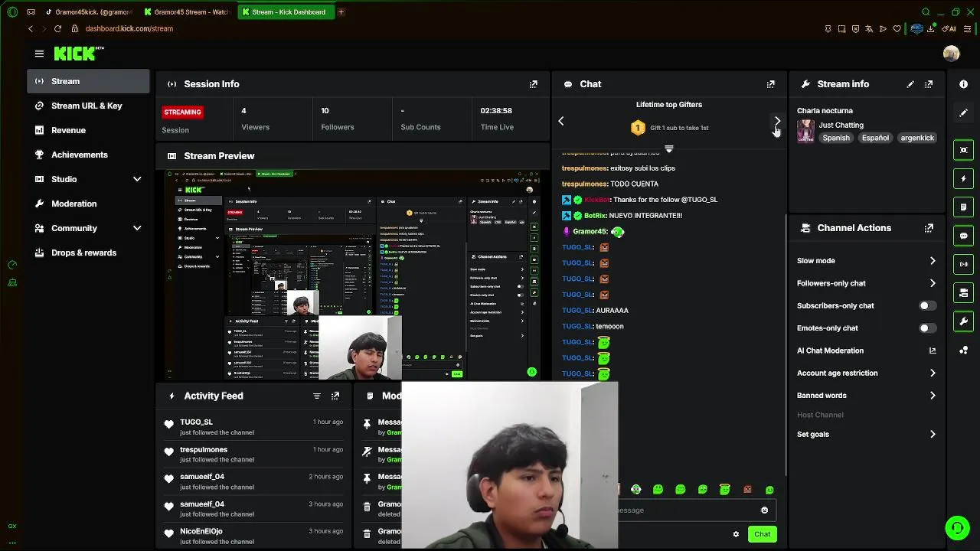Image resolution: width=980 pixels, height=551 pixels.
Task: Pop out the Activity Feed panel
Action: click(335, 396)
